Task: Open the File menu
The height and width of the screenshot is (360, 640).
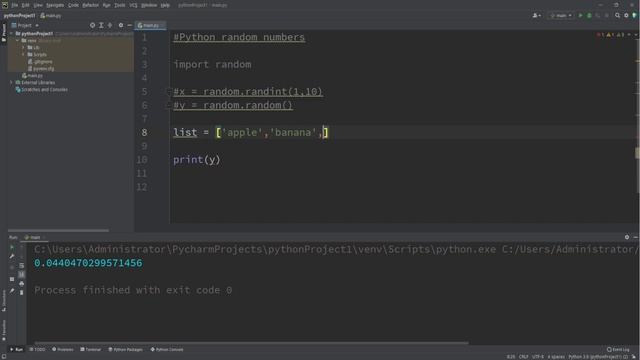Action: pyautogui.click(x=15, y=5)
